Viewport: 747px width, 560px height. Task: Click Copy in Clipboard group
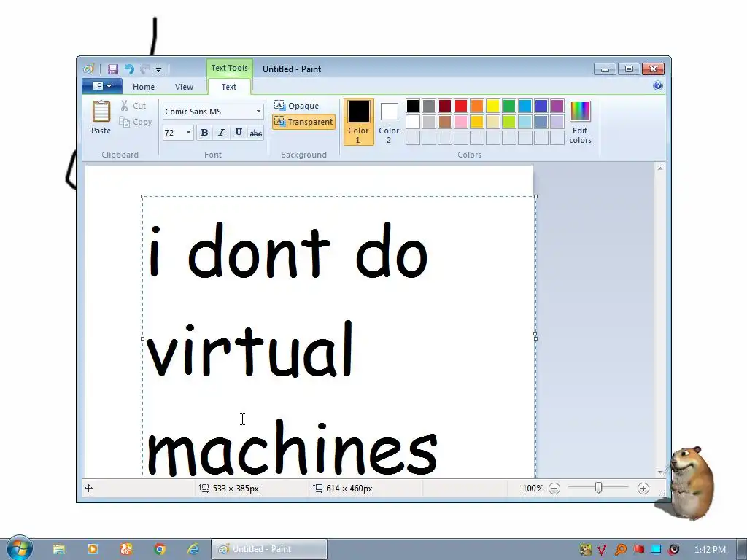(x=135, y=122)
